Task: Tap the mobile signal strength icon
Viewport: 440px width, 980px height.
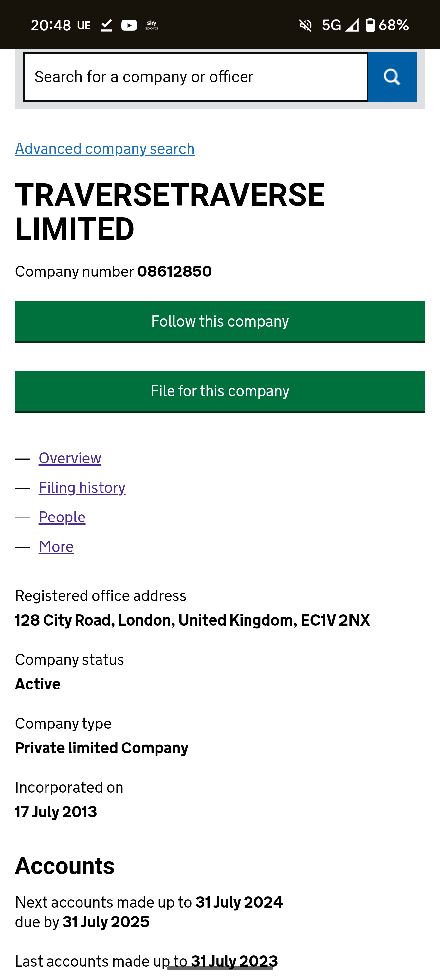Action: [352, 26]
